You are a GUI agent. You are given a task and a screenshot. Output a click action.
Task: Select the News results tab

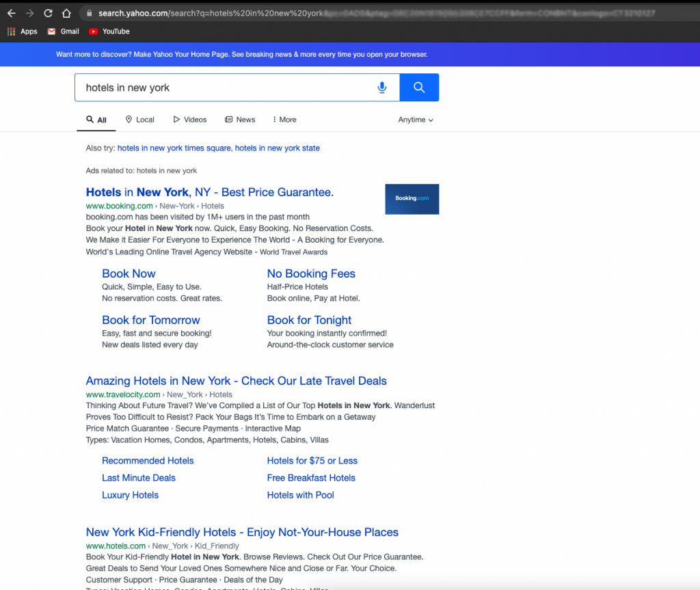coord(240,120)
